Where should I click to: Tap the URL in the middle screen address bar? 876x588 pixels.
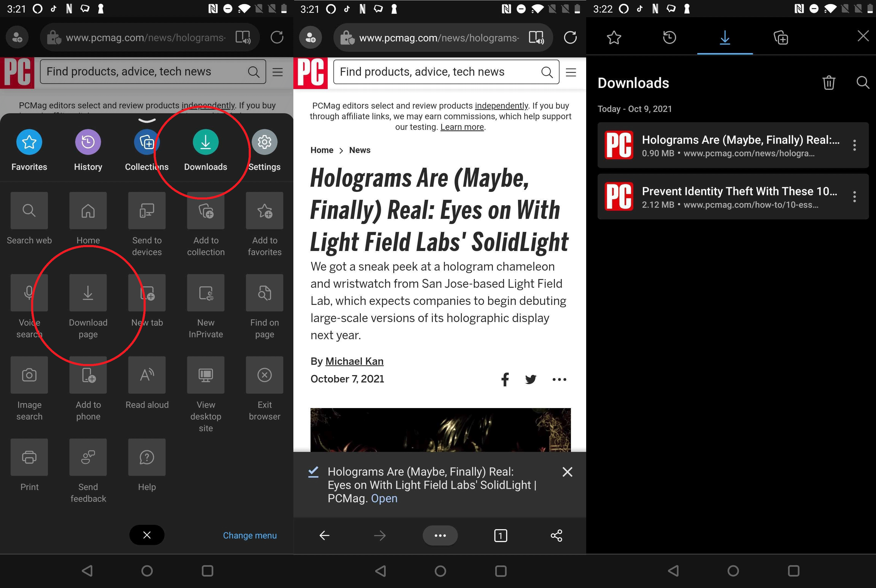click(x=439, y=38)
